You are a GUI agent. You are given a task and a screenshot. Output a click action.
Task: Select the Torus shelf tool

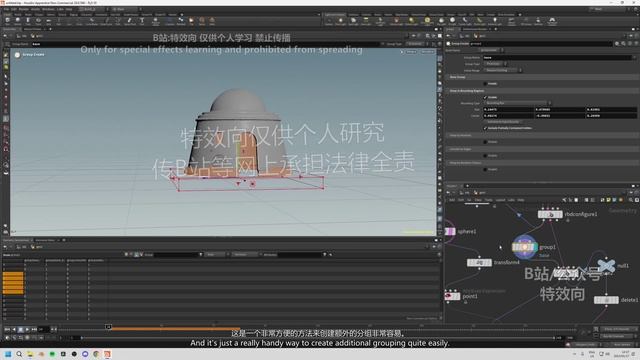38,20
